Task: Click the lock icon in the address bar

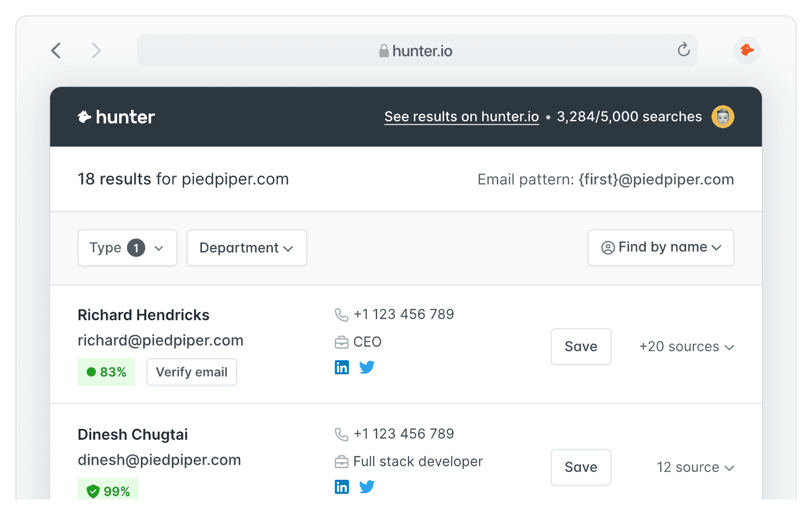Action: [384, 50]
